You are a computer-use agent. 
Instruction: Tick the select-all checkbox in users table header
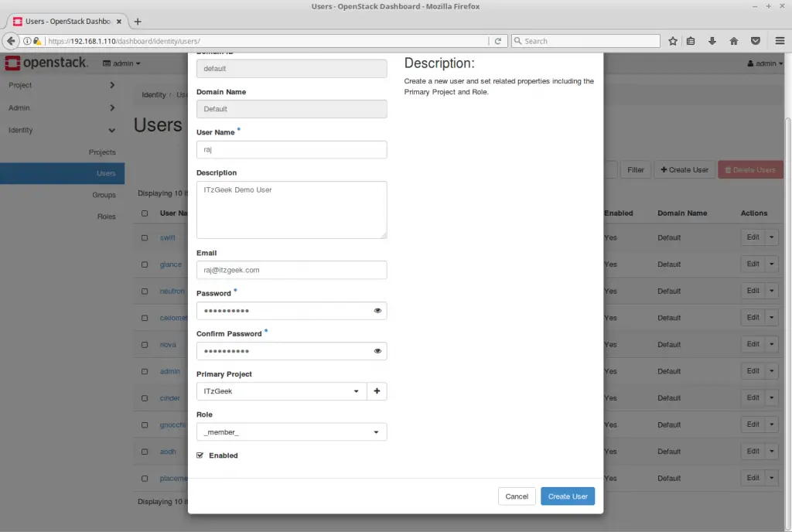click(x=145, y=213)
